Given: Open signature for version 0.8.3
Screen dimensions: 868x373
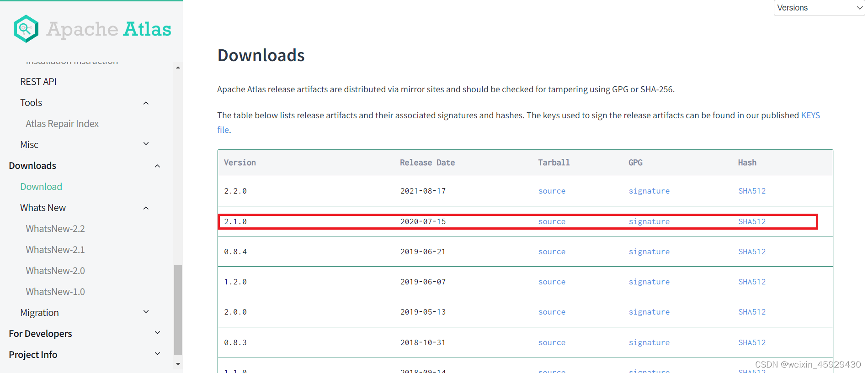Looking at the screenshot, I should (649, 342).
